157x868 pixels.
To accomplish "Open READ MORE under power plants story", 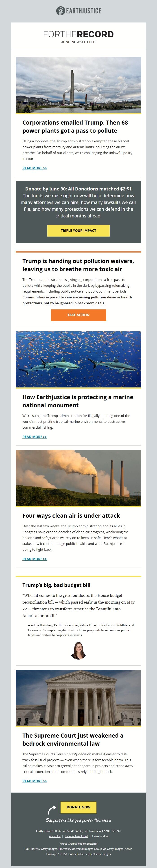I will (x=35, y=168).
